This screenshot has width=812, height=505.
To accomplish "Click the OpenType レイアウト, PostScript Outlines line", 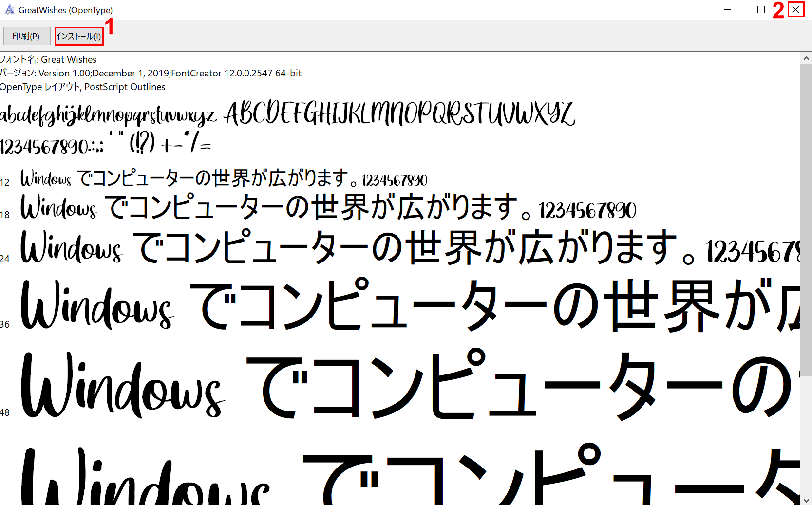I will click(83, 87).
